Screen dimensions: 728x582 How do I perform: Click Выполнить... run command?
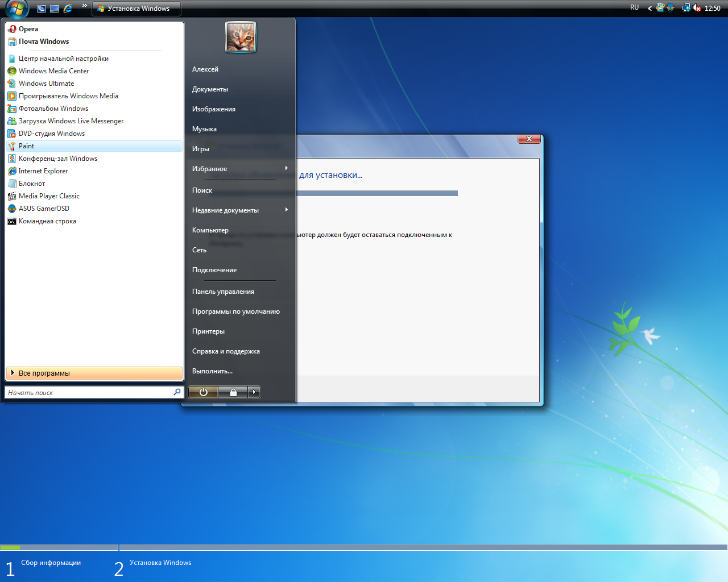(212, 371)
